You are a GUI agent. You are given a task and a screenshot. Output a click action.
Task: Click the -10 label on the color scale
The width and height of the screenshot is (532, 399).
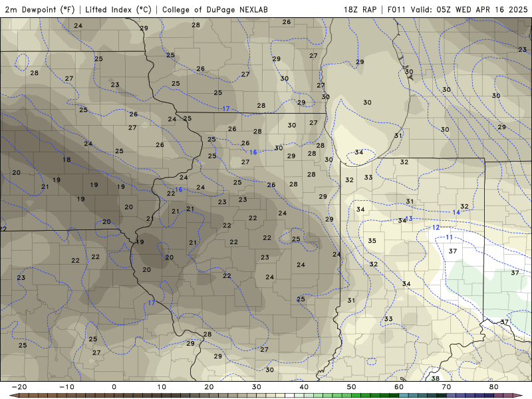click(x=66, y=387)
